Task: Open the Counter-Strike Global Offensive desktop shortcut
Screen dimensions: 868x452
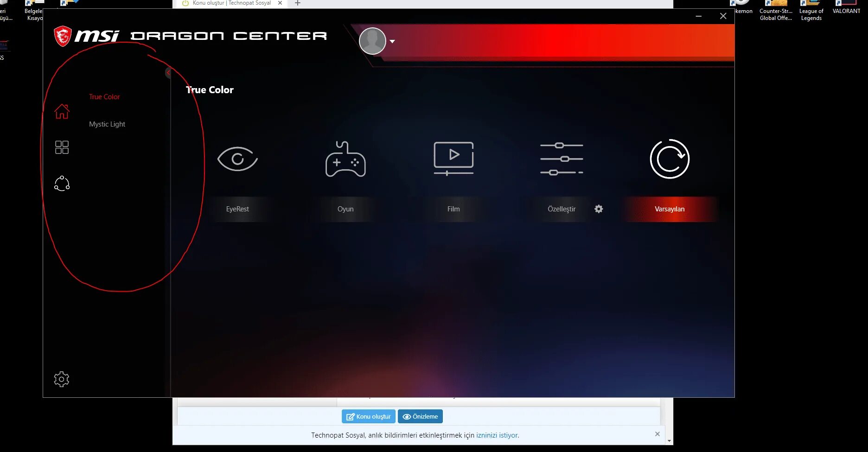Action: click(x=776, y=11)
